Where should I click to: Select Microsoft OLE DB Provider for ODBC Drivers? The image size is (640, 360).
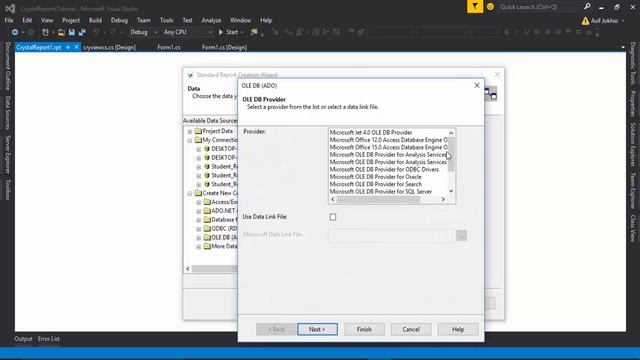click(x=384, y=169)
